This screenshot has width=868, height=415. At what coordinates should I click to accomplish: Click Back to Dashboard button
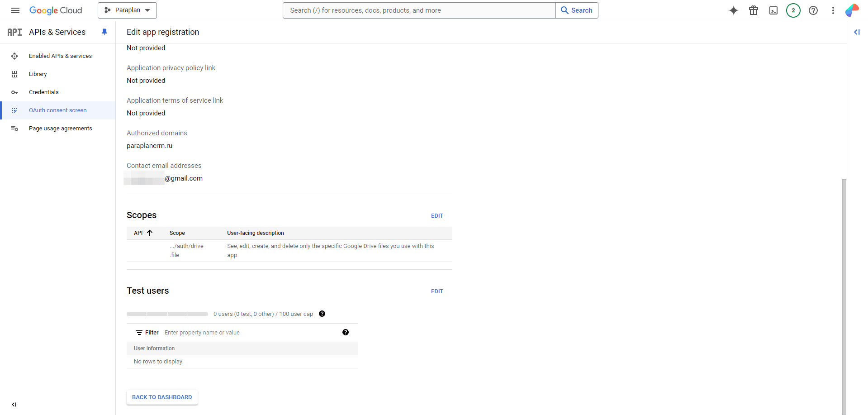pos(162,397)
